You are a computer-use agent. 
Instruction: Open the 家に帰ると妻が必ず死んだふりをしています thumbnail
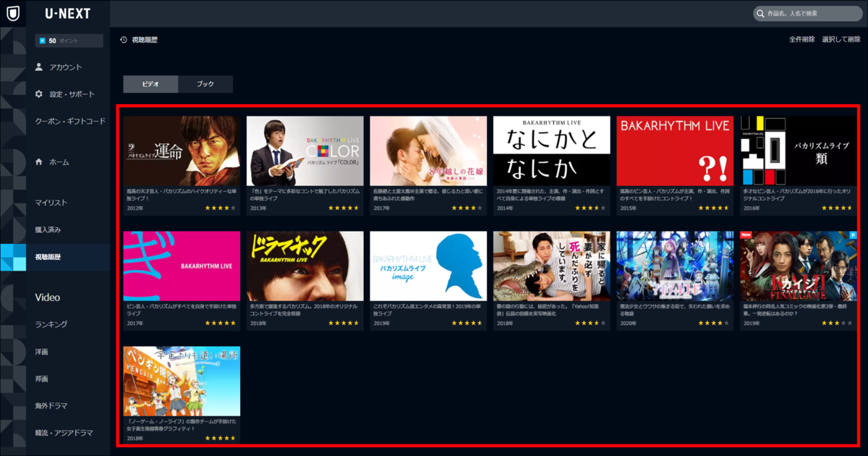coord(552,266)
